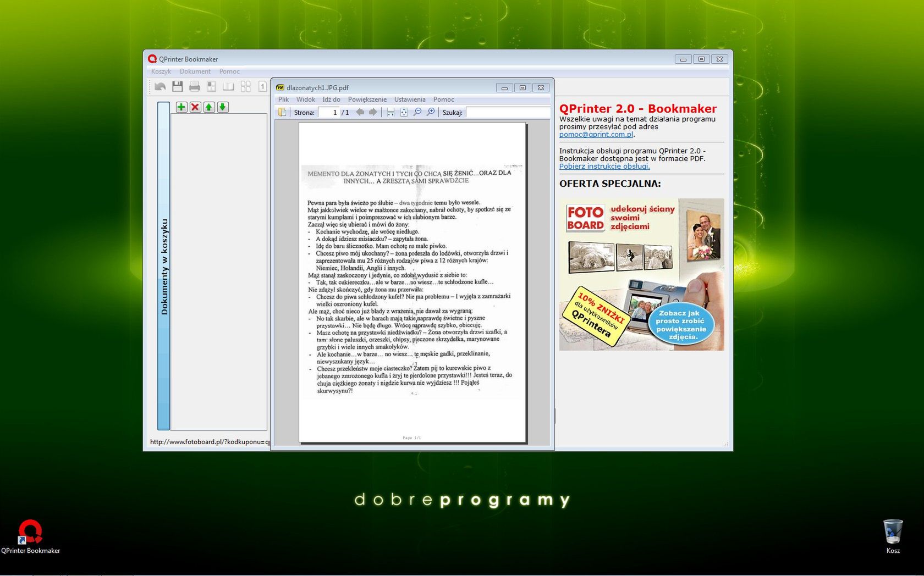Screen dimensions: 924x576
Task: Open the Dokument menu
Action: pyautogui.click(x=195, y=71)
